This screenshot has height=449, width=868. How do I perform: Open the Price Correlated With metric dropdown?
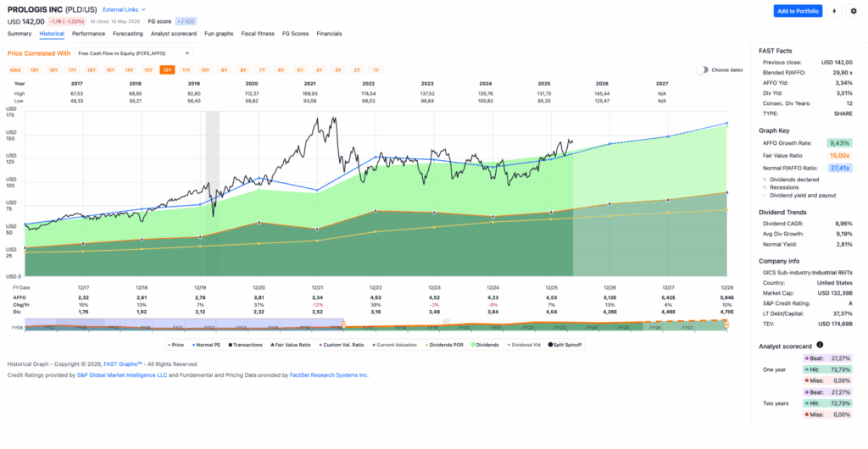[x=133, y=53]
